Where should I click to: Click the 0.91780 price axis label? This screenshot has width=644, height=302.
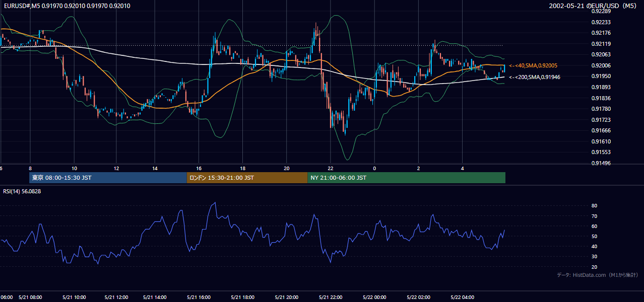click(x=601, y=109)
